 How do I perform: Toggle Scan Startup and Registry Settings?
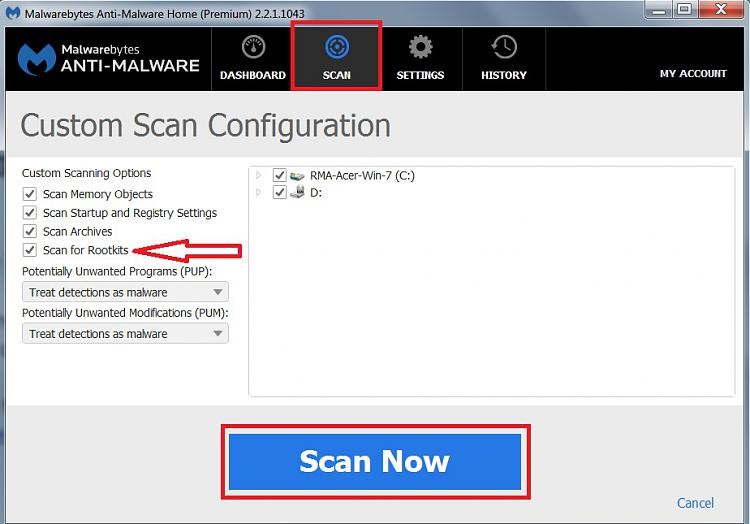point(30,213)
